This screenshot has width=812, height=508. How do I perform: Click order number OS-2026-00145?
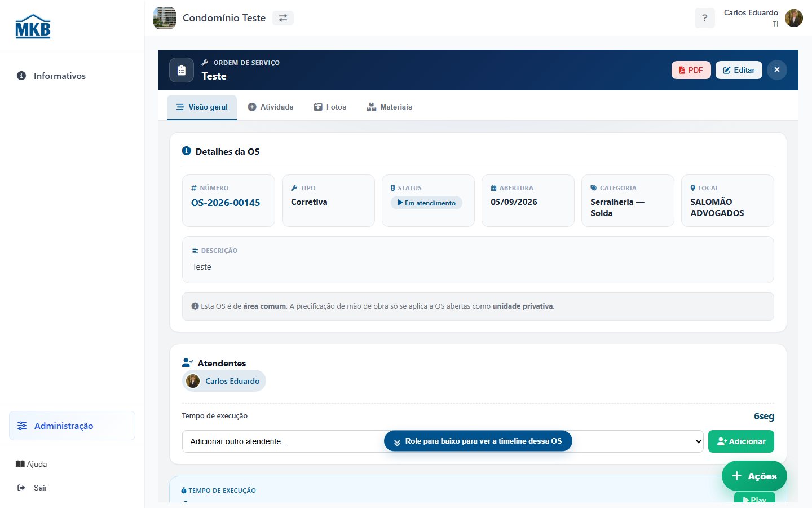[x=226, y=203]
